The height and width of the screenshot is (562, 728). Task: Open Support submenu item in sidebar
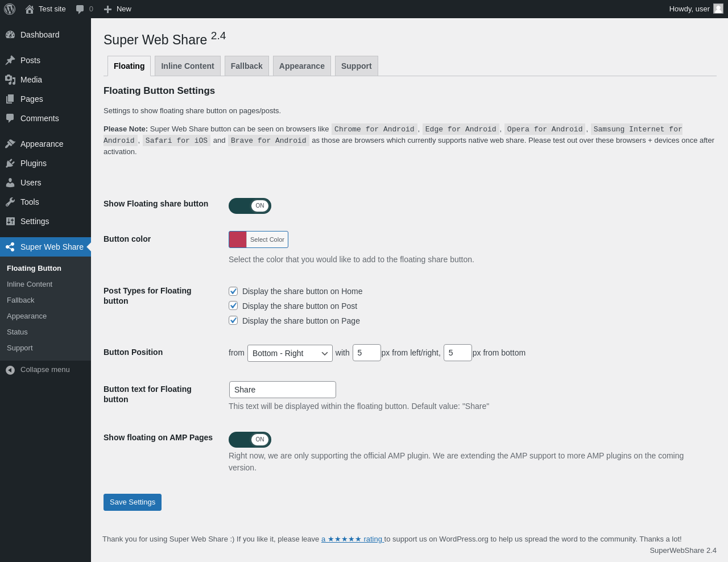click(20, 348)
